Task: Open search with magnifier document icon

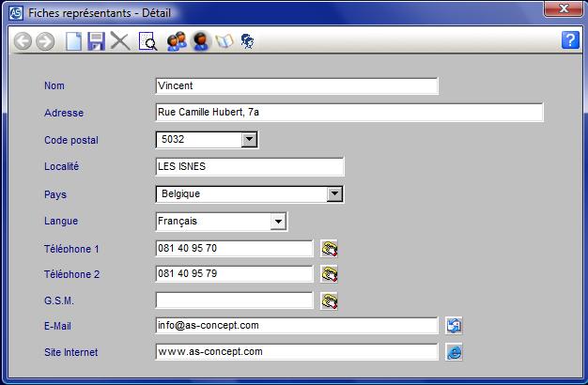Action: coord(147,41)
